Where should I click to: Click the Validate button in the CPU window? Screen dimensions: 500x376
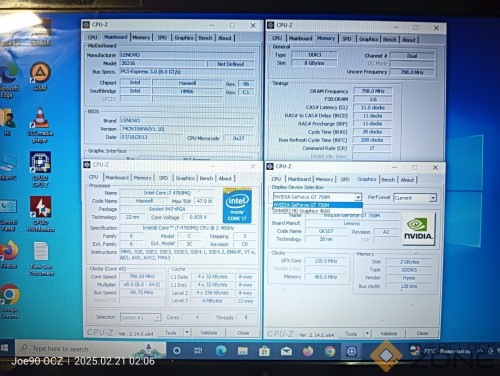[x=209, y=333]
